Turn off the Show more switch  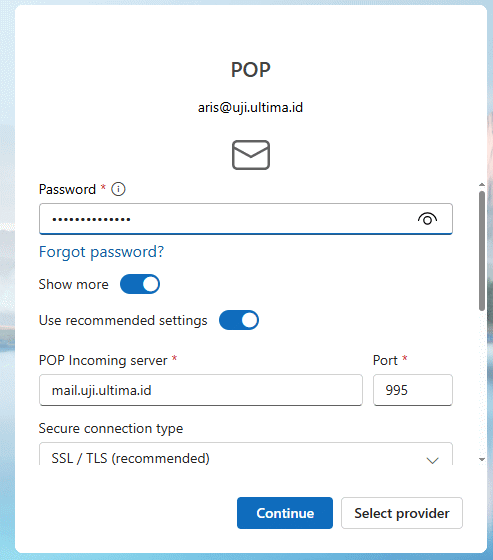coord(140,284)
